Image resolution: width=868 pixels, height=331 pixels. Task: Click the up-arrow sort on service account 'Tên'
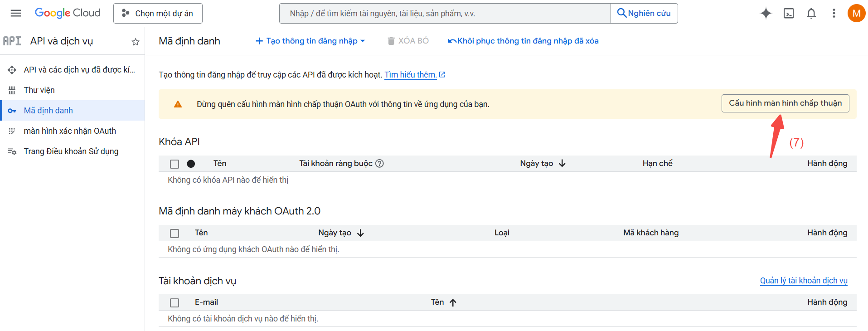453,302
